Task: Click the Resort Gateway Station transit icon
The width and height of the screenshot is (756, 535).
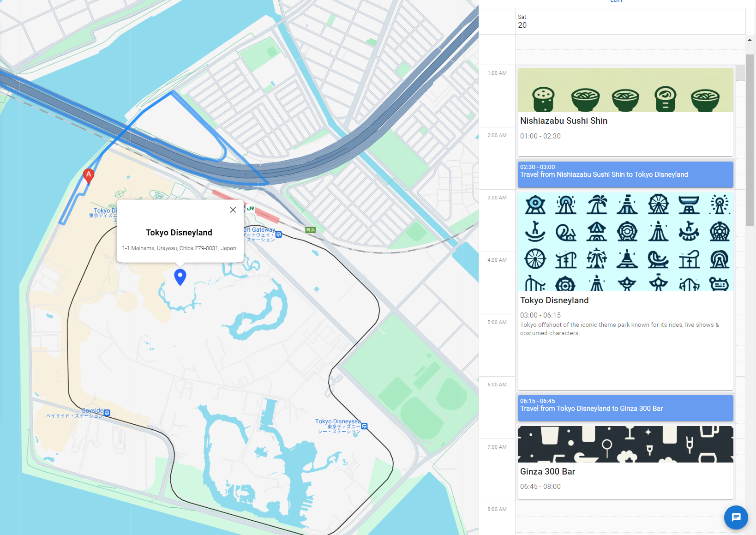Action: click(279, 234)
